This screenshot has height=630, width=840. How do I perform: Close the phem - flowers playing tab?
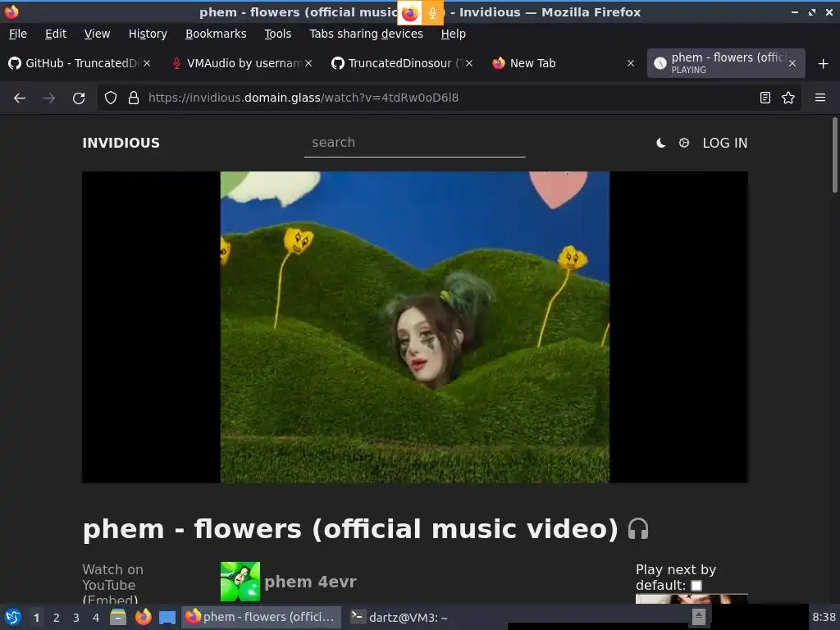point(792,63)
